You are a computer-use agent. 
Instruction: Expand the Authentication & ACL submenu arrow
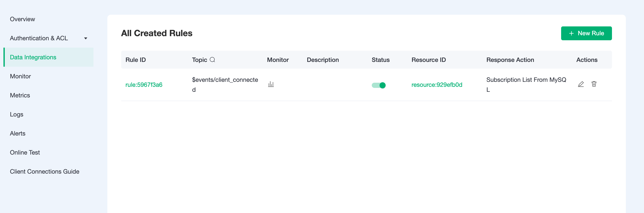(85, 38)
